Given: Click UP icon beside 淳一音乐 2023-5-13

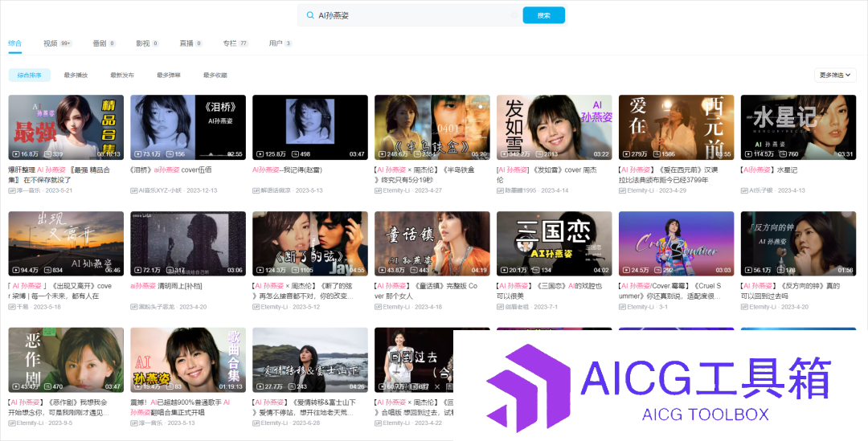Looking at the screenshot, I should (x=134, y=423).
